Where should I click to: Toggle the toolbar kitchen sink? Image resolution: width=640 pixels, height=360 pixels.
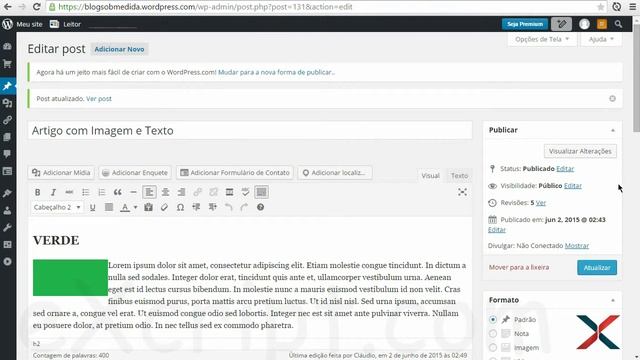262,192
